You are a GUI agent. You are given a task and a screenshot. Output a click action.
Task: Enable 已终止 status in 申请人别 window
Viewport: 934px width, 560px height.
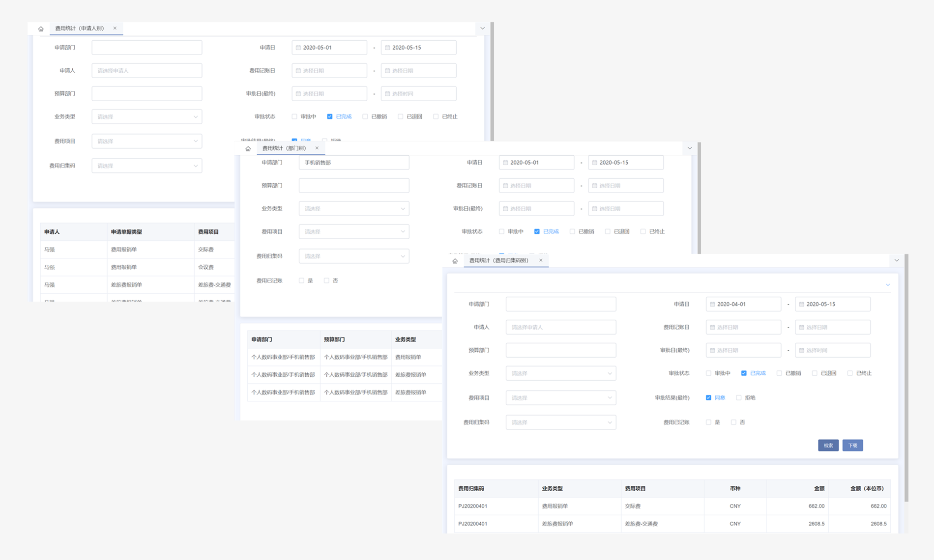[436, 117]
